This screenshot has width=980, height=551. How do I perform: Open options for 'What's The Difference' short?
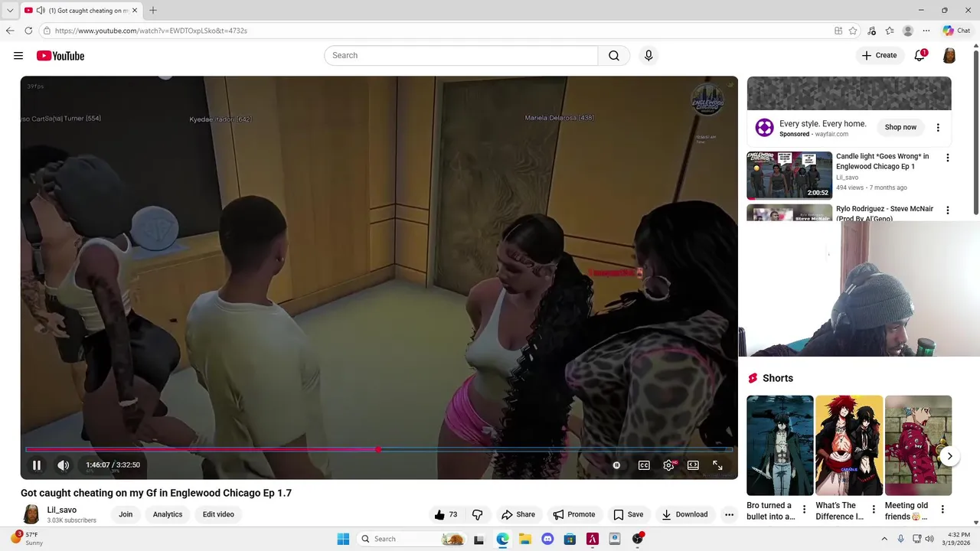874,510
